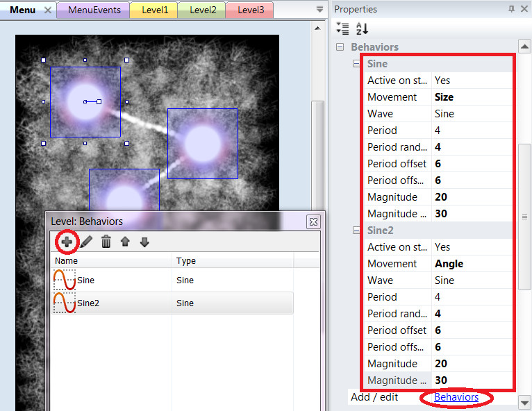Collapse the Sine property section

click(x=356, y=64)
